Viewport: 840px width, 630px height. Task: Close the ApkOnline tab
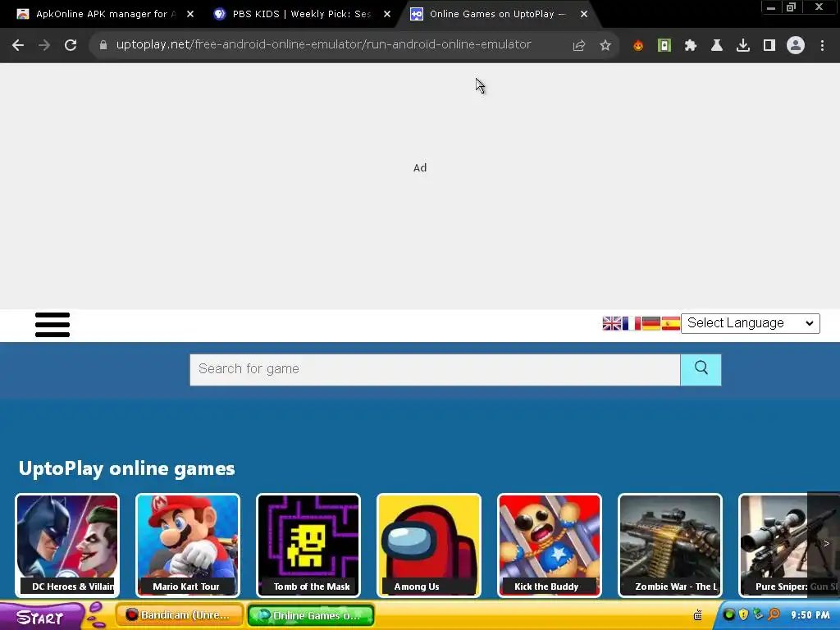[x=190, y=15]
